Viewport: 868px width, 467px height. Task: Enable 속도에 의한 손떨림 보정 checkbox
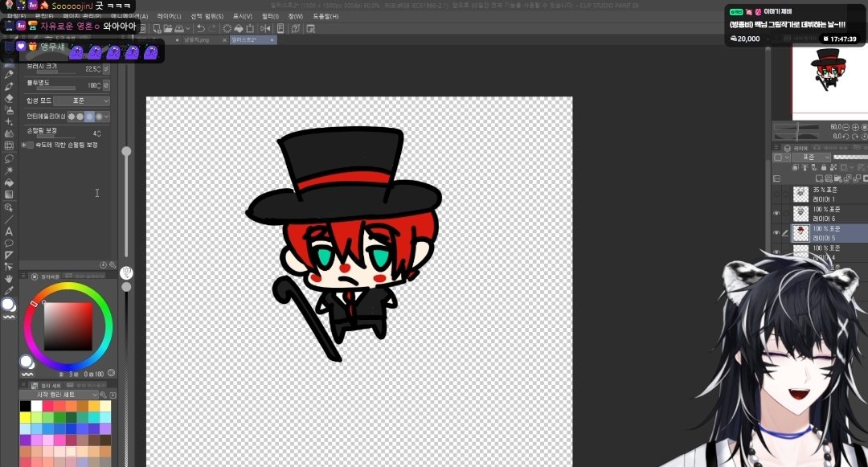31,145
